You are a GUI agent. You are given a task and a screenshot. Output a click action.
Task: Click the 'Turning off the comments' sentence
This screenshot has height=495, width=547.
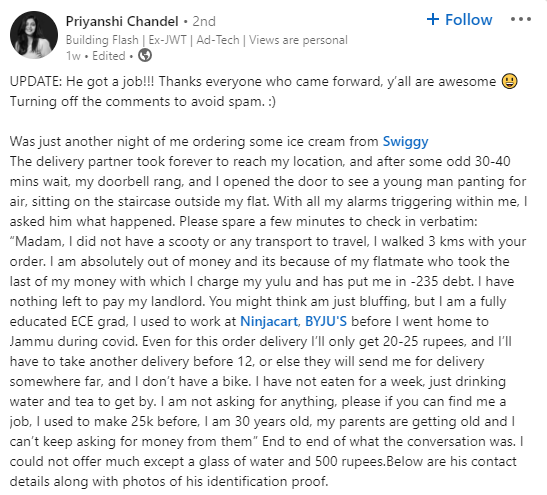[x=143, y=102]
